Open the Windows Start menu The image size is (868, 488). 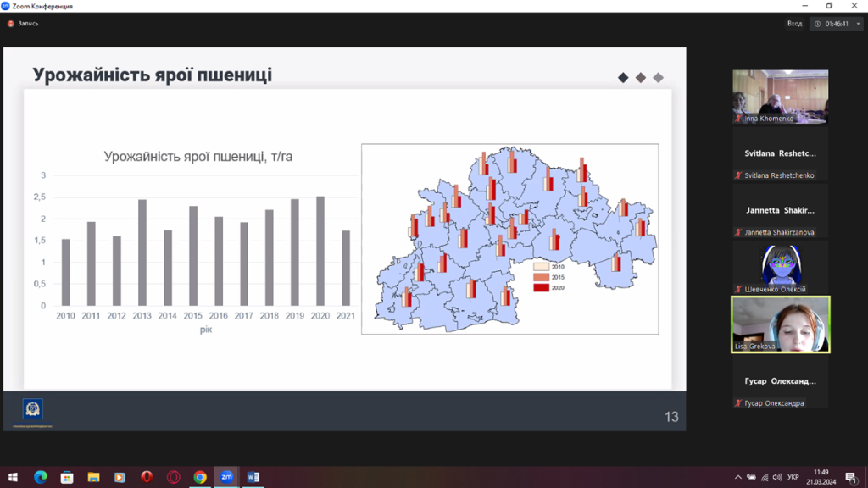point(13,477)
